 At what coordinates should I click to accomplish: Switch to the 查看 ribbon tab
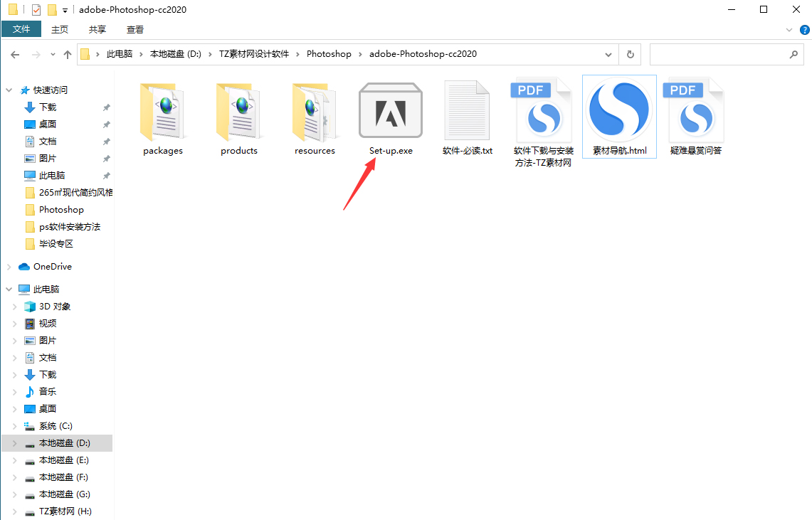(x=135, y=29)
